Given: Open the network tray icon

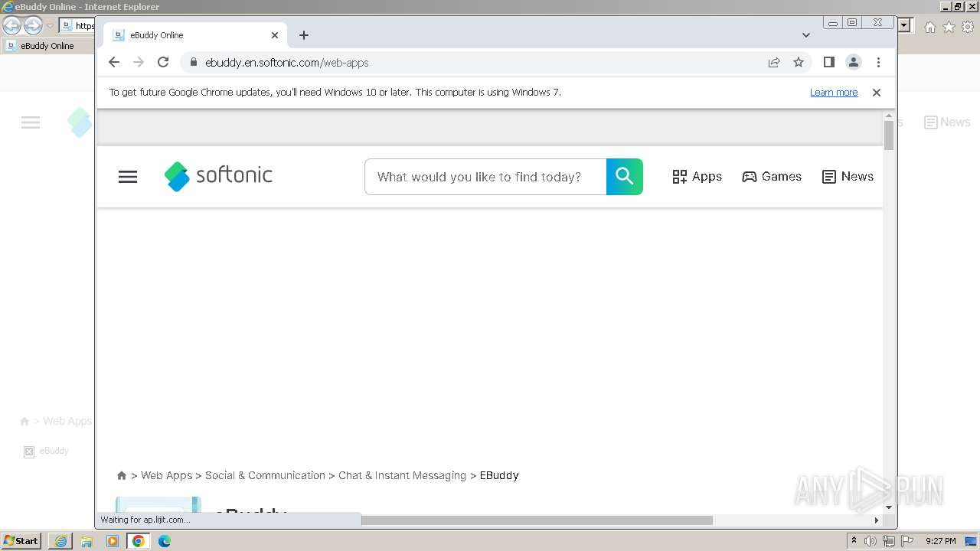Looking at the screenshot, I should (888, 541).
